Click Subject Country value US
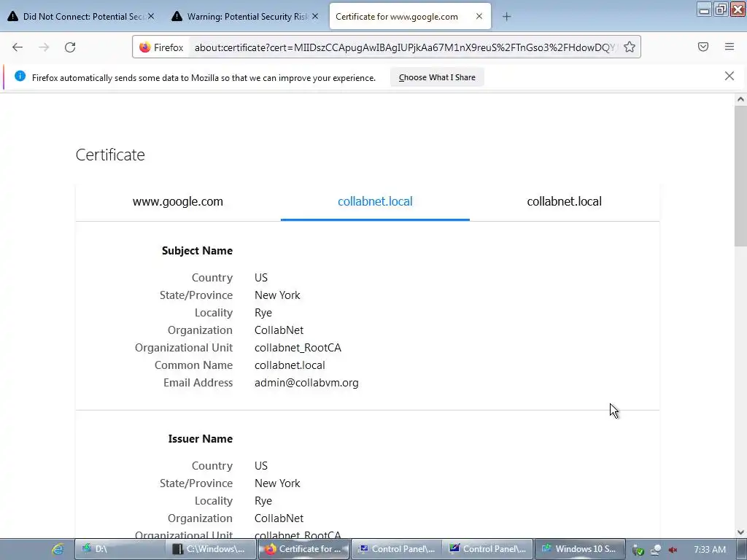Image resolution: width=747 pixels, height=560 pixels. tap(261, 278)
